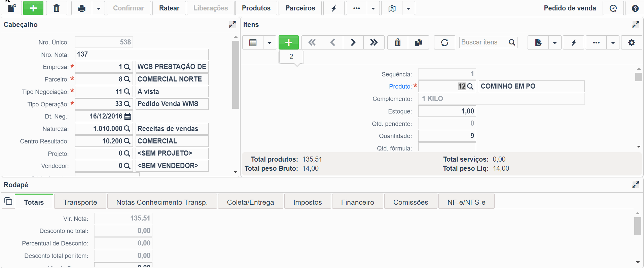Screen dimensions: 644x268
Task: Maximize the Rodapé panel
Action: coord(636,185)
